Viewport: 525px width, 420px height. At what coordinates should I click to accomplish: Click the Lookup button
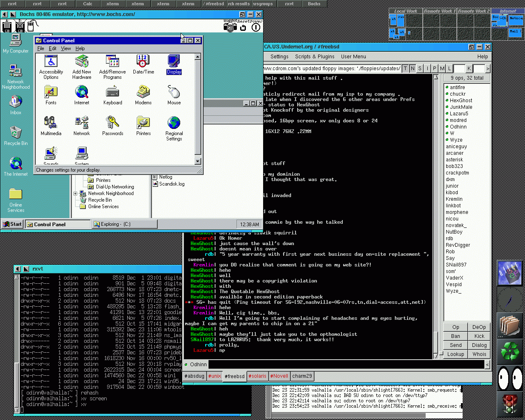[456, 354]
